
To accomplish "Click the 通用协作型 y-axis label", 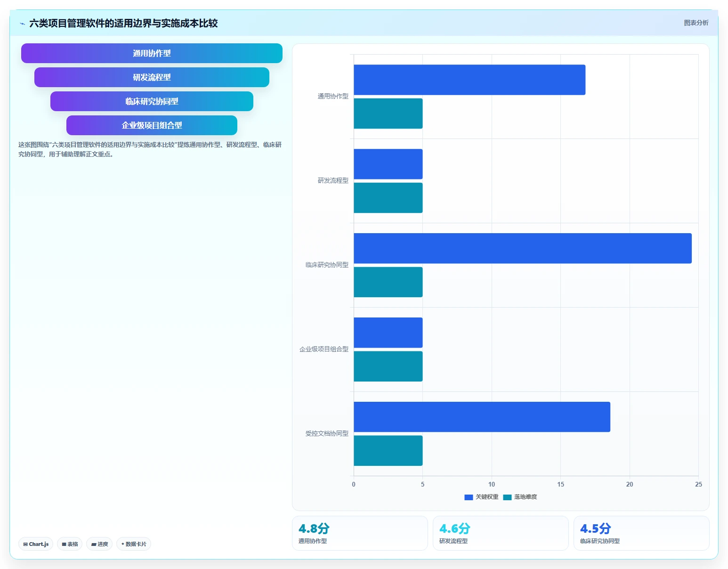I will coord(333,96).
